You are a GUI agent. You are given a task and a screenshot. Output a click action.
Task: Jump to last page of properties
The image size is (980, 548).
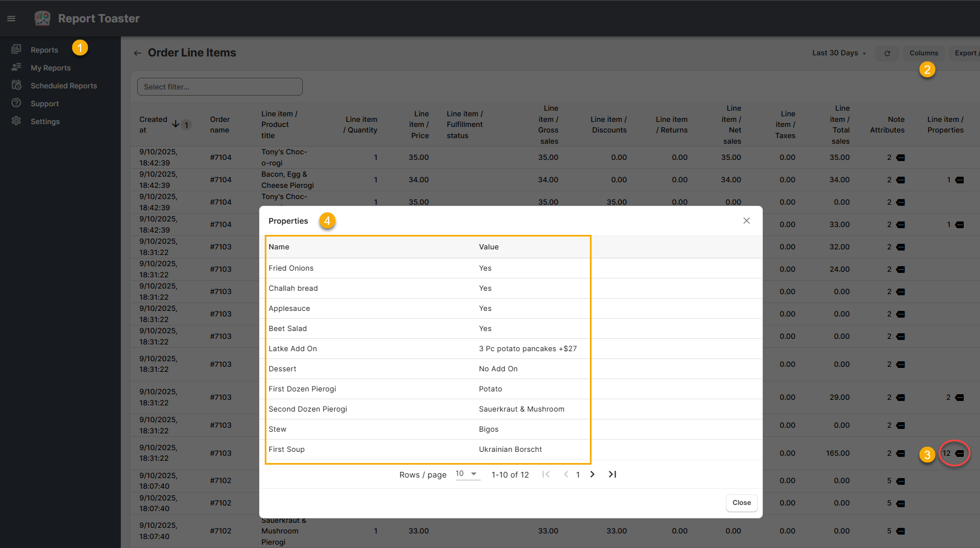coord(612,474)
